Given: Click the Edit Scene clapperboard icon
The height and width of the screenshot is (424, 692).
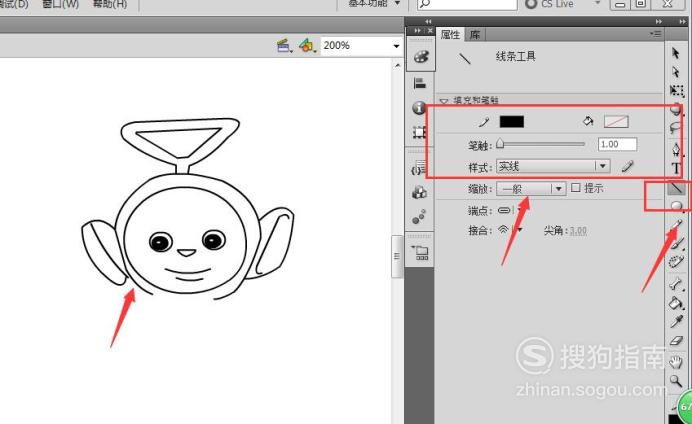Looking at the screenshot, I should [284, 46].
